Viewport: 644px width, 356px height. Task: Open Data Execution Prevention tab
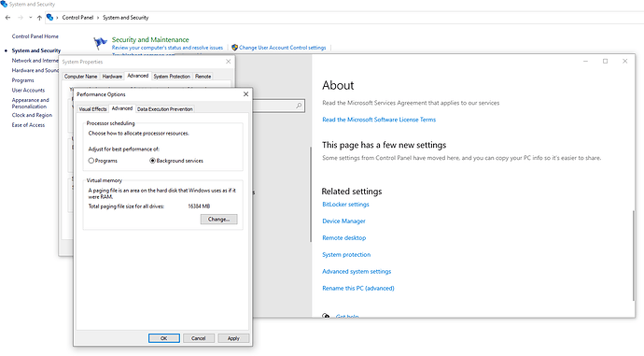coord(164,109)
